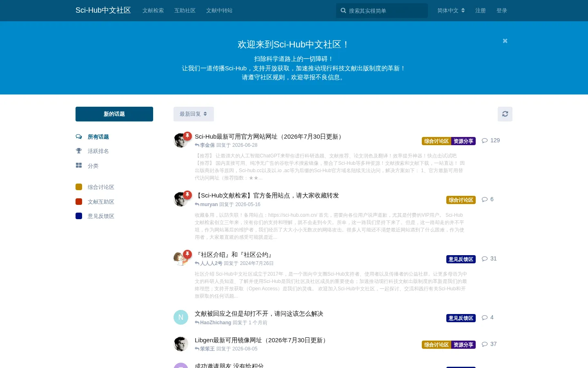Screen dimensions: 588x368
Task: Dismiss the welcome banner with X
Action: [505, 41]
